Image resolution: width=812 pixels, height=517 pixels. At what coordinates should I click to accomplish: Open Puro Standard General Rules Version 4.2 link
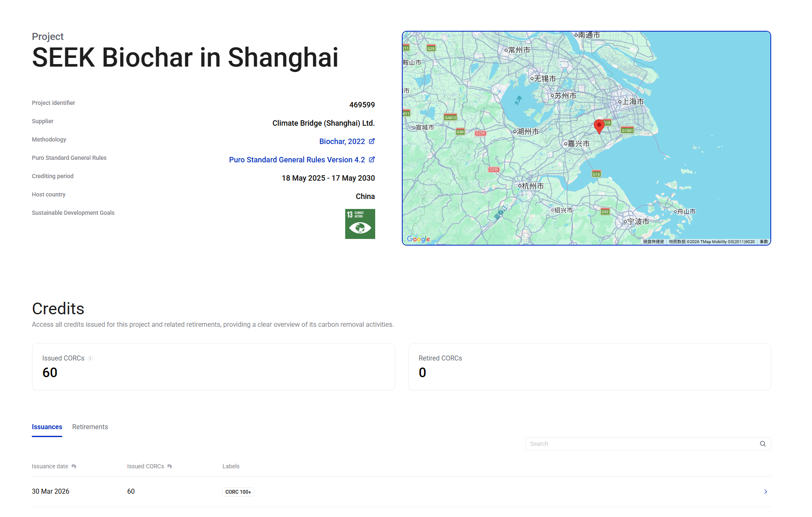coord(296,160)
